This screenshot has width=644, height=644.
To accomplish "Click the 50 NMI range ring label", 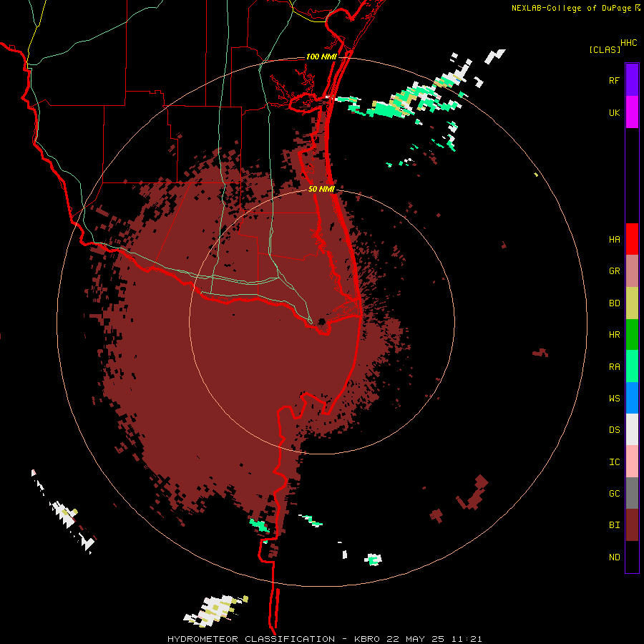I will 321,189.
